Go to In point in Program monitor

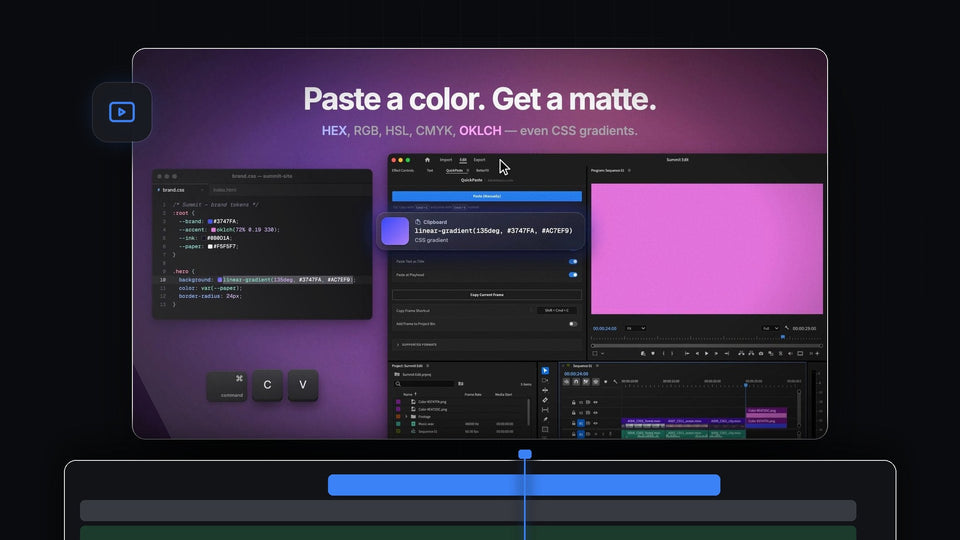pos(687,353)
